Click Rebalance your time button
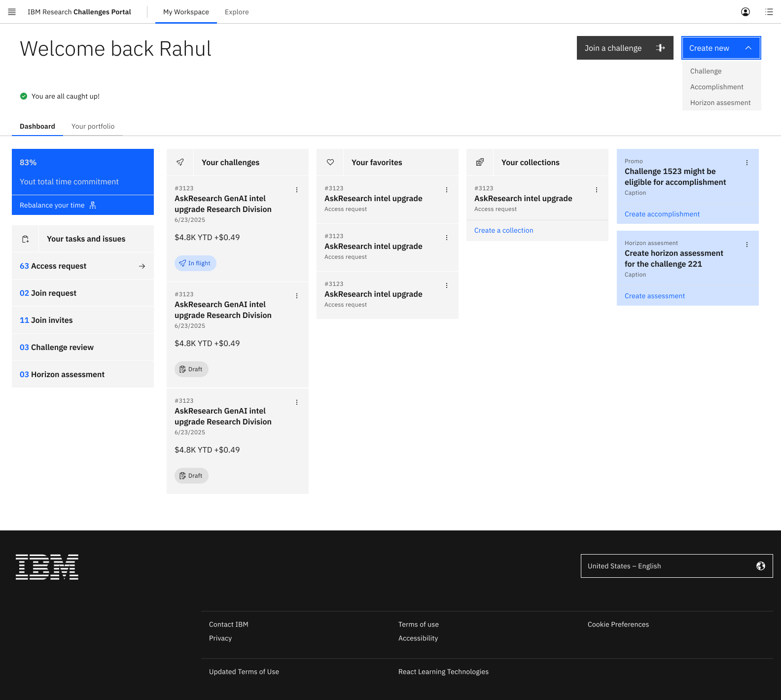Image resolution: width=781 pixels, height=700 pixels. (x=83, y=205)
